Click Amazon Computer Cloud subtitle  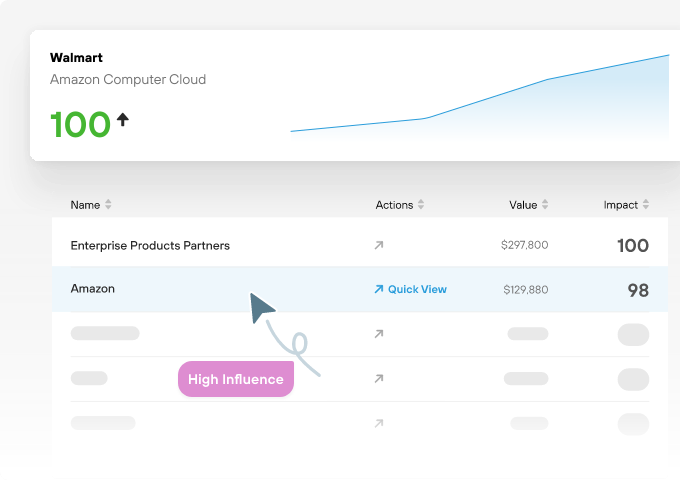coord(128,79)
